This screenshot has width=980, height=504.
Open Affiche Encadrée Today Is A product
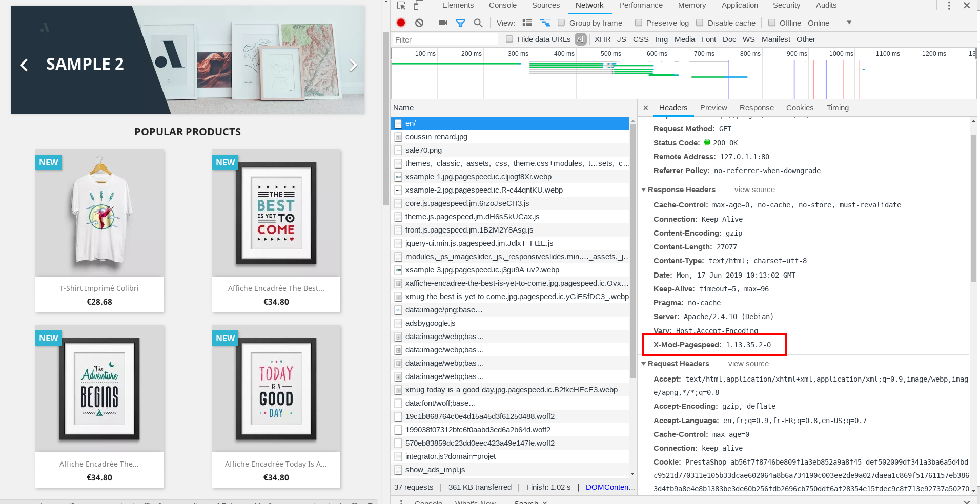click(276, 464)
